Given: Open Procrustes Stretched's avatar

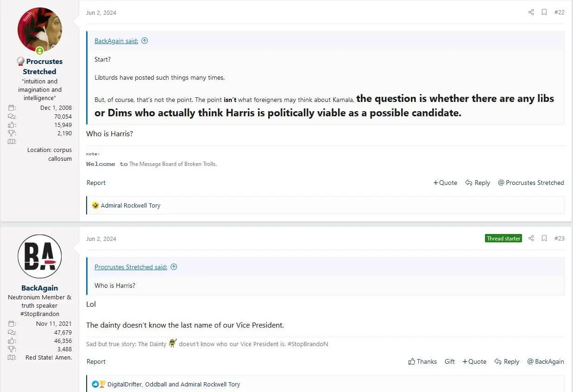Looking at the screenshot, I should click(x=40, y=30).
